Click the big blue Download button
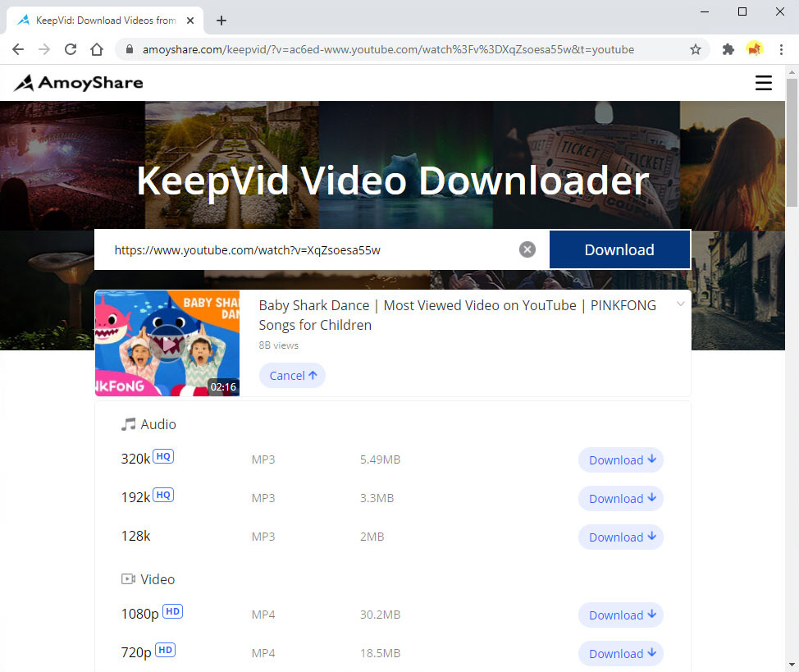The height and width of the screenshot is (672, 799). 619,249
